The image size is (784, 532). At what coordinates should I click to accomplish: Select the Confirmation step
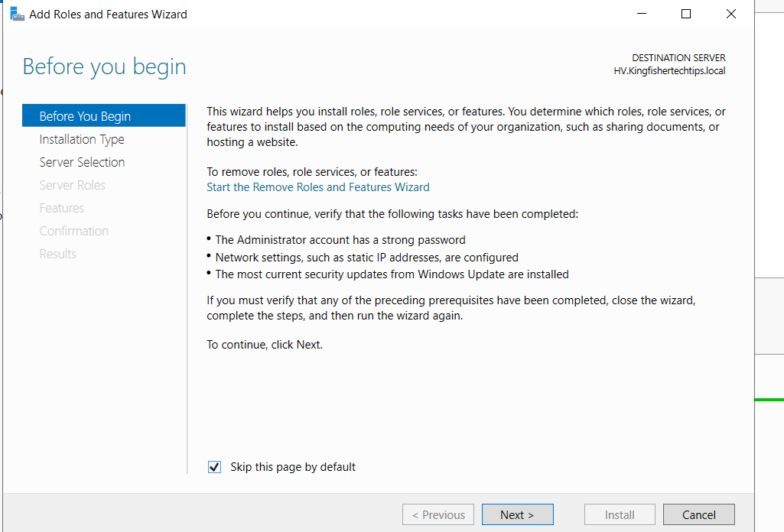[74, 232]
